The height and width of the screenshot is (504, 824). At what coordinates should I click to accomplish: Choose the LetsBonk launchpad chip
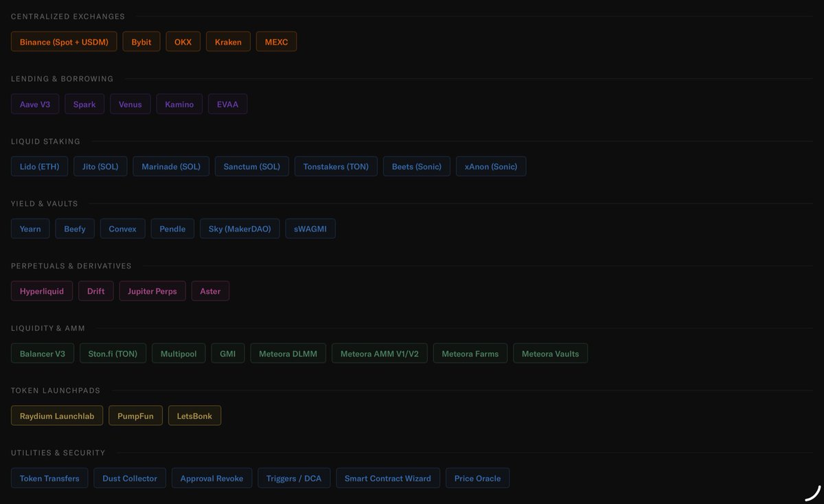coord(194,415)
